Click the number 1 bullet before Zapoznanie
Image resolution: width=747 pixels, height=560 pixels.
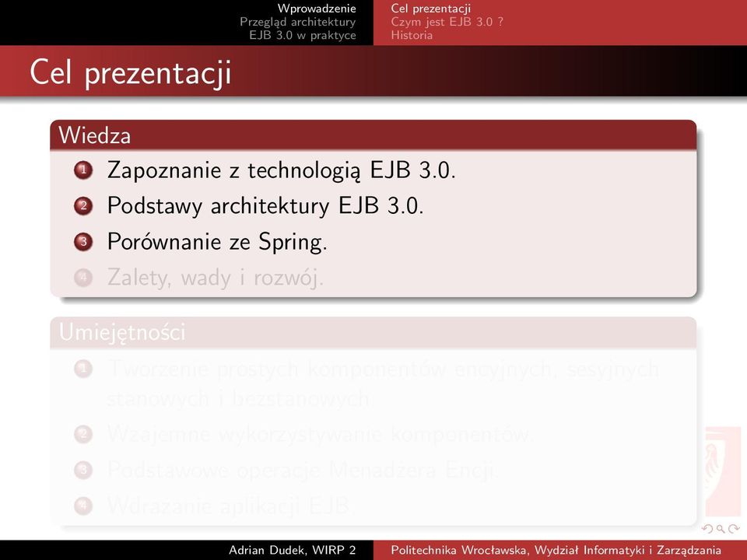pos(83,170)
